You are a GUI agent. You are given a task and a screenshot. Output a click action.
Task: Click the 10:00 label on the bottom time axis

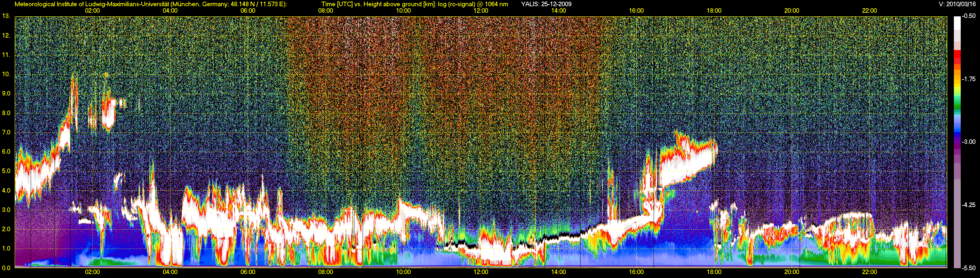(x=403, y=272)
